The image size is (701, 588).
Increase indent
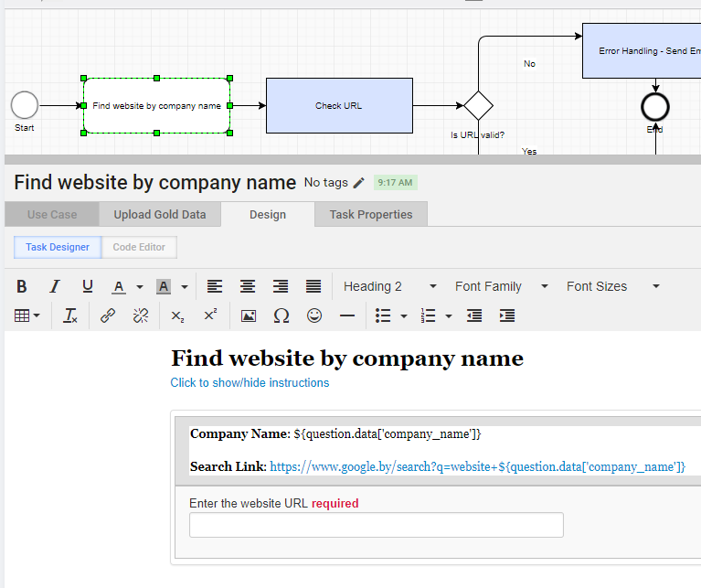(x=507, y=315)
